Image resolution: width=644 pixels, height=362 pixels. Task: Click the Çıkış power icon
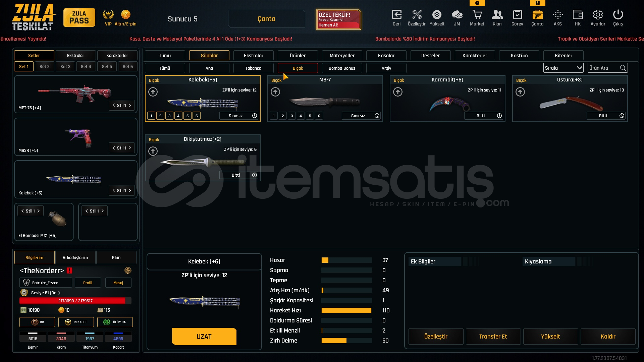coord(618,15)
